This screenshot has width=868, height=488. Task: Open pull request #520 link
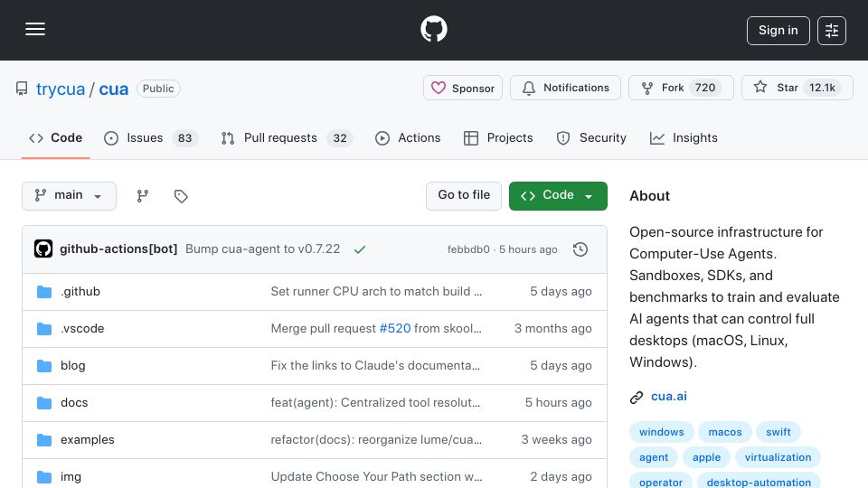click(395, 329)
